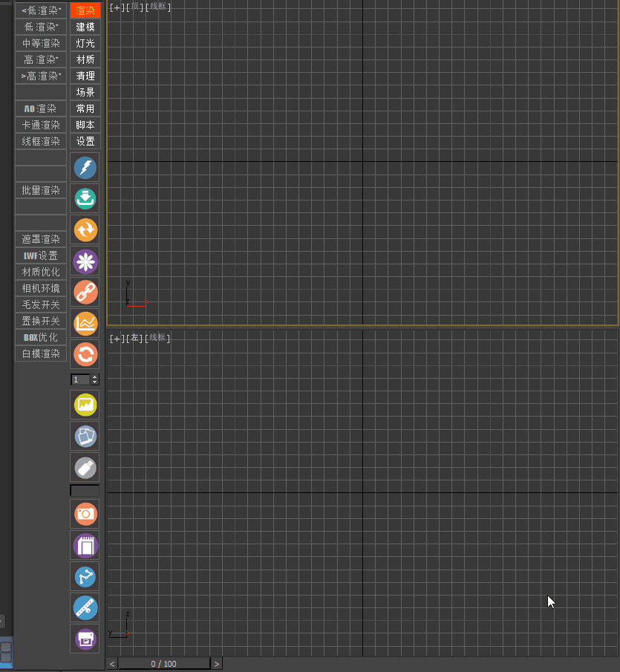Open the top viewport [线框] shading menu
The width and height of the screenshot is (620, 672).
tap(157, 7)
